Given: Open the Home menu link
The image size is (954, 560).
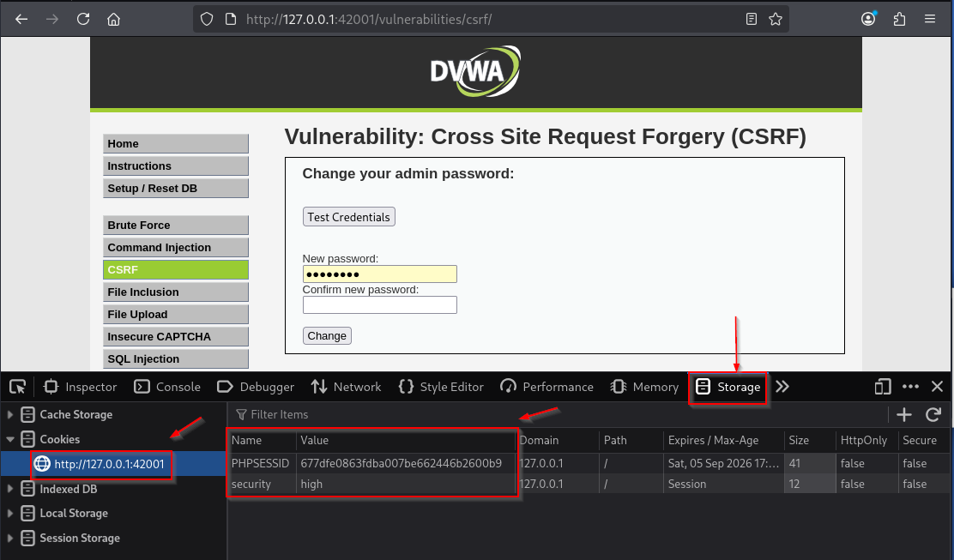Looking at the screenshot, I should tap(176, 143).
